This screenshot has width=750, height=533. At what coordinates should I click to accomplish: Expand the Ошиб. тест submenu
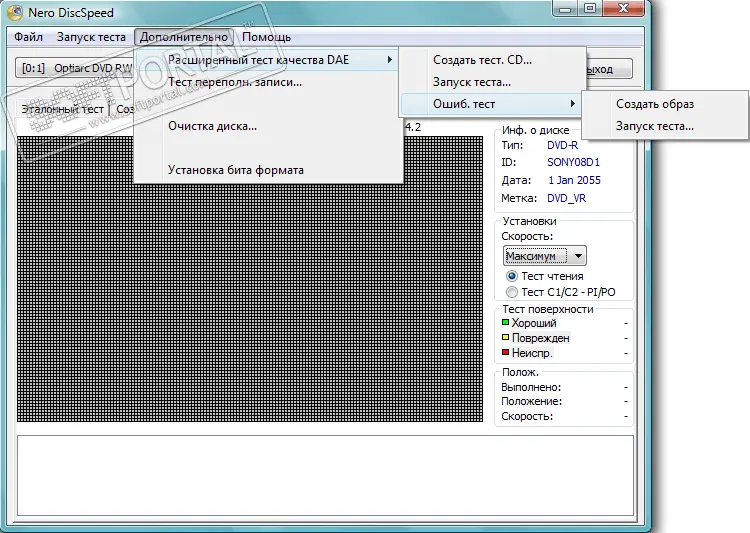490,104
